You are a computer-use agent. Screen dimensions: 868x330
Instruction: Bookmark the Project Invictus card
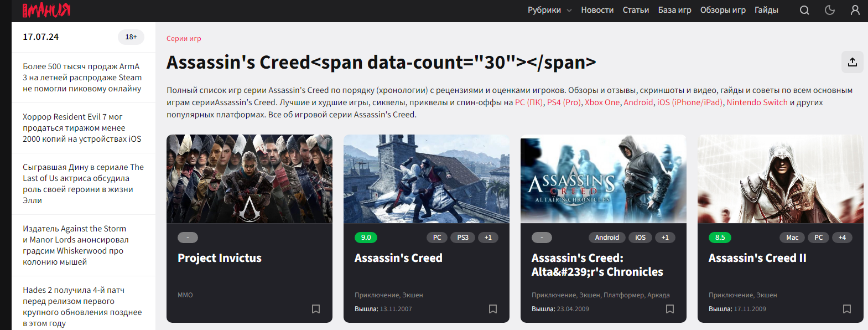(316, 309)
